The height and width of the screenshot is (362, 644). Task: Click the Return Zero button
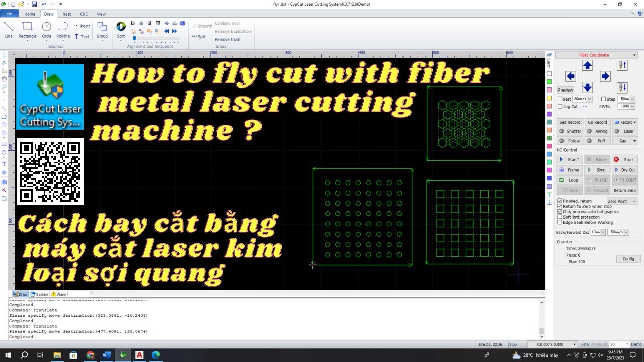click(x=625, y=190)
